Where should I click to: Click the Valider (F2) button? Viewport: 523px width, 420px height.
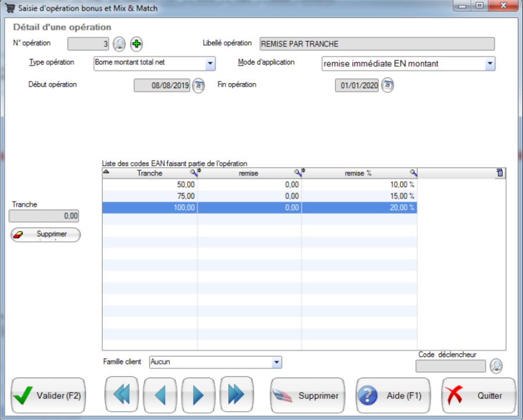point(48,396)
